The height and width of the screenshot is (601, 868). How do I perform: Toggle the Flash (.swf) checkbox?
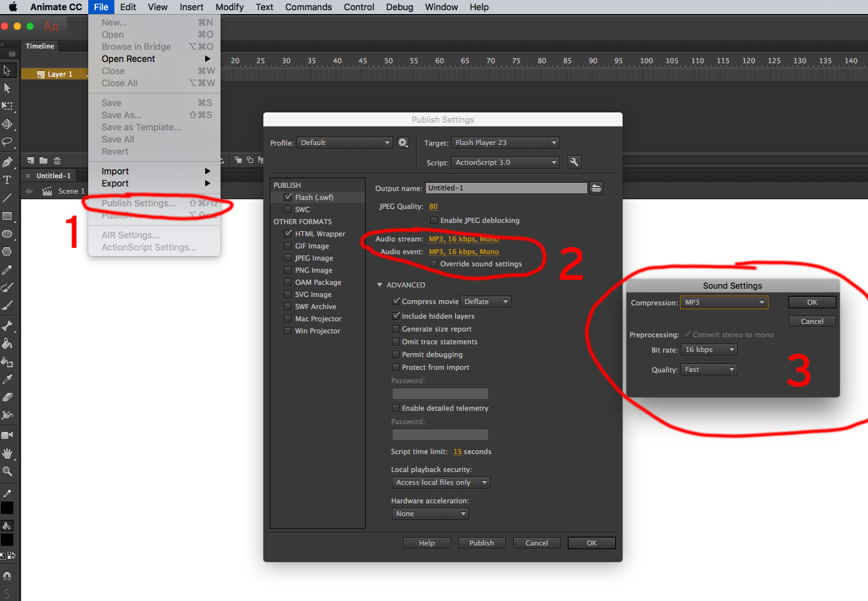click(x=288, y=197)
